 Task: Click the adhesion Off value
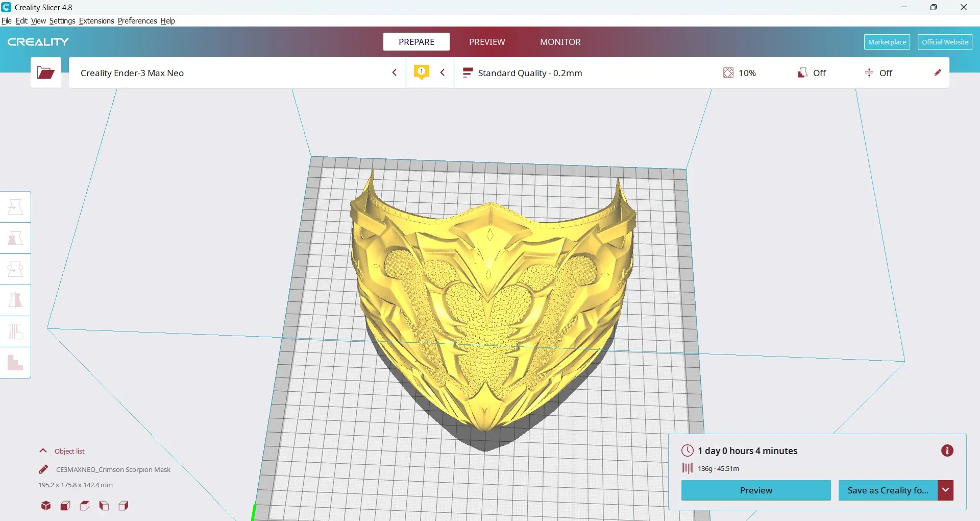tap(886, 73)
